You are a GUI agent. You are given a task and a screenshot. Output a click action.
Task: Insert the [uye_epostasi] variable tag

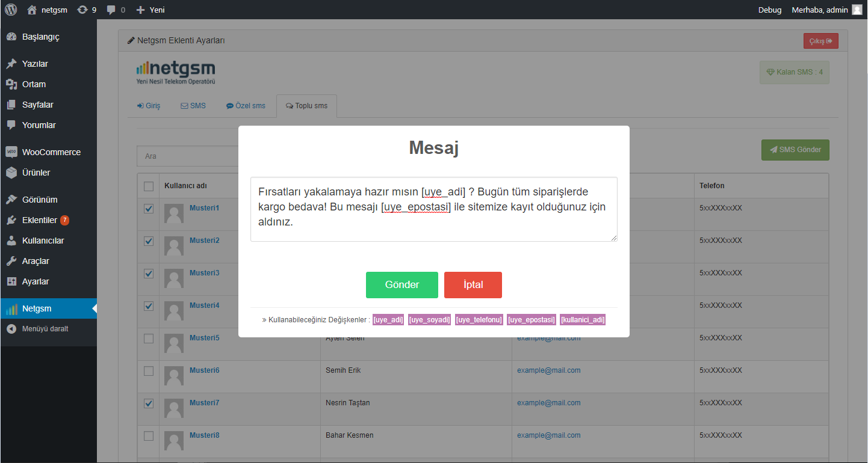click(x=532, y=320)
